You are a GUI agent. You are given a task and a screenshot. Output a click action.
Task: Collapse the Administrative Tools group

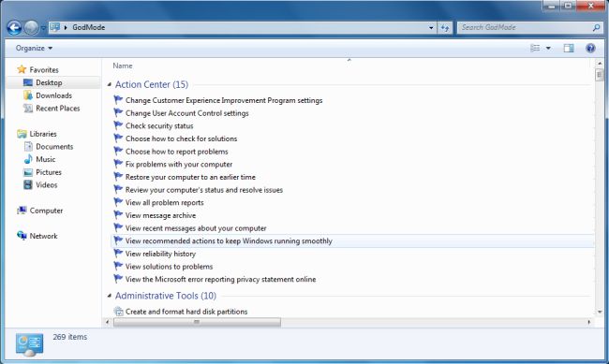109,296
